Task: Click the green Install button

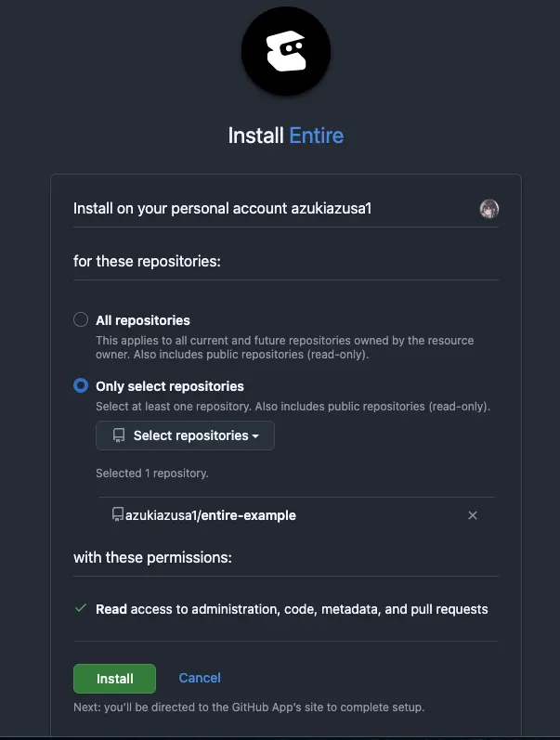Action: [115, 679]
